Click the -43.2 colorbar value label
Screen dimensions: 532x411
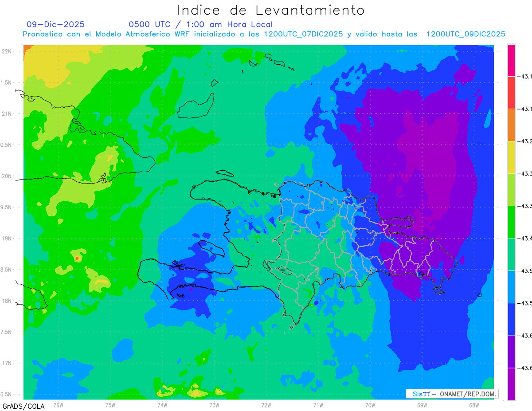[525, 141]
